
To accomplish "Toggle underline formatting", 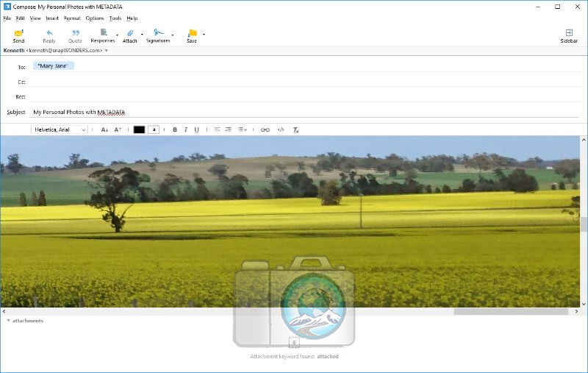I will (196, 129).
